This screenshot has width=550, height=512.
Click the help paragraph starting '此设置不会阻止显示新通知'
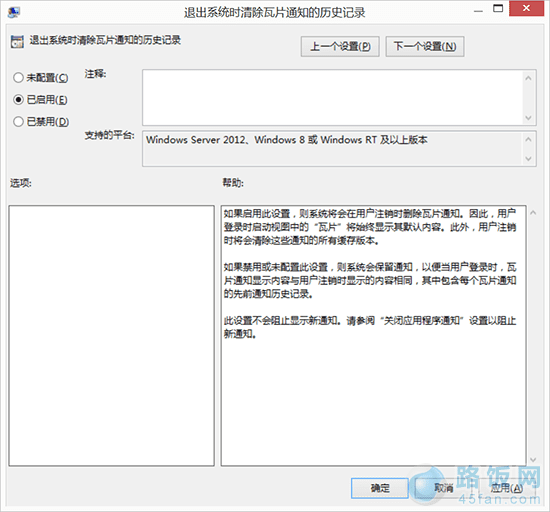370,327
